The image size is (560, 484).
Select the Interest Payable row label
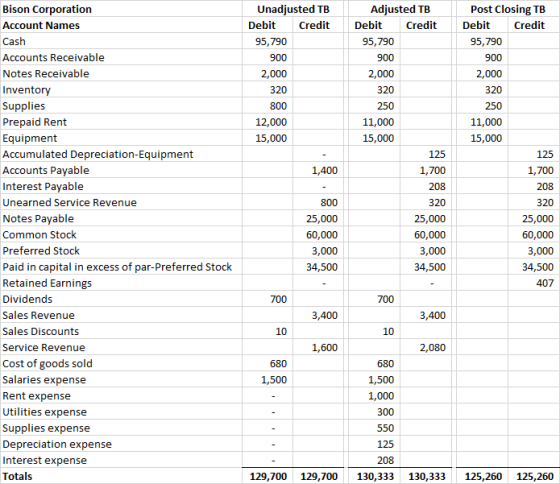point(43,186)
